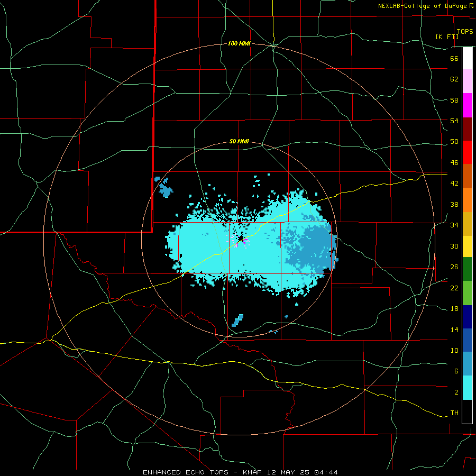Click the legend value 46
This screenshot has width=476, height=476.
coord(454,163)
